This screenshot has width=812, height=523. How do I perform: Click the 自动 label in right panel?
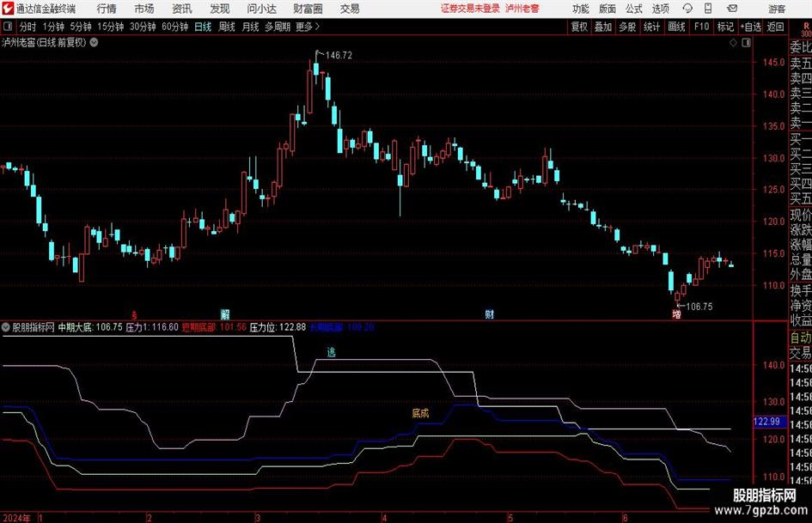(x=801, y=338)
